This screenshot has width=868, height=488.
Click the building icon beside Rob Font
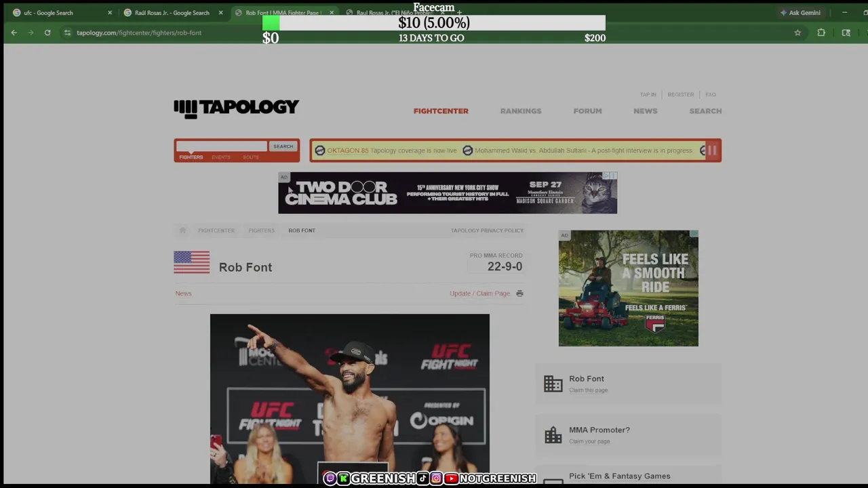pyautogui.click(x=553, y=384)
